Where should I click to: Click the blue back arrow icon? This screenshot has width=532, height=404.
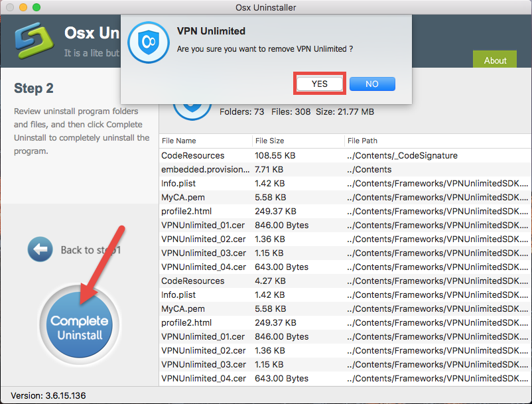(40, 249)
